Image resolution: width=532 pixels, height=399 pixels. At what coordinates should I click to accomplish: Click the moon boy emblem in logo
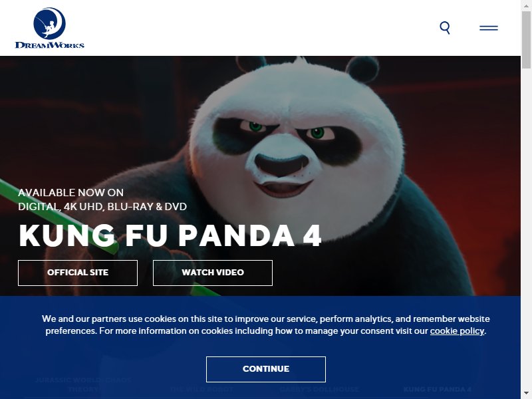[49, 23]
